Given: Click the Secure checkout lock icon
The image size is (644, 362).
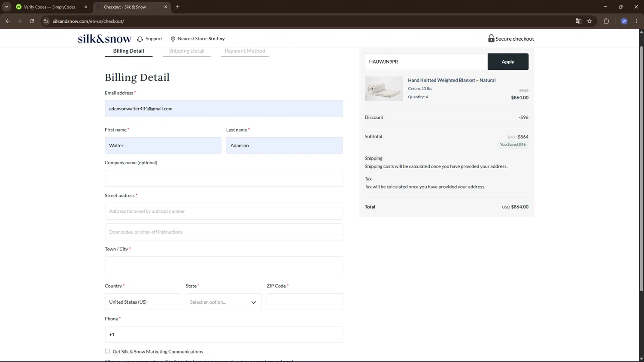Looking at the screenshot, I should click(x=491, y=39).
